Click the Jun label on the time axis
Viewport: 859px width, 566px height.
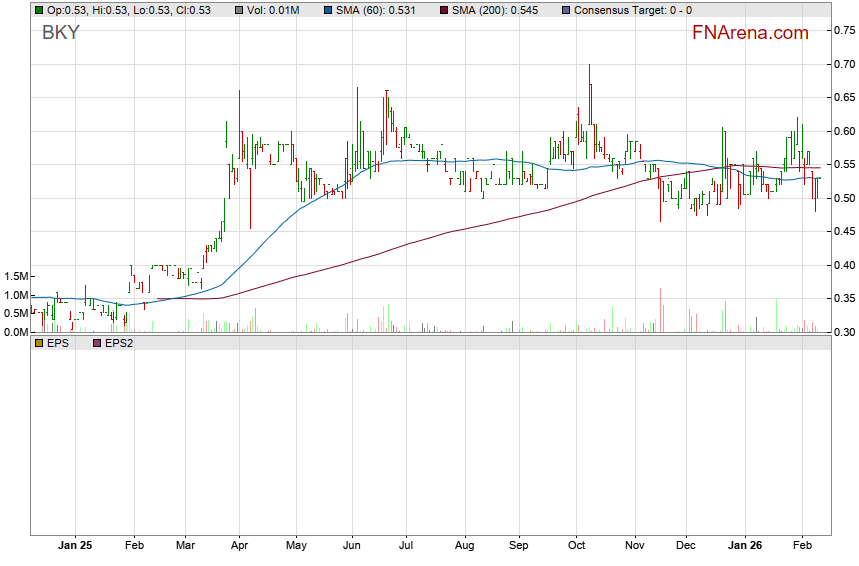[x=351, y=547]
